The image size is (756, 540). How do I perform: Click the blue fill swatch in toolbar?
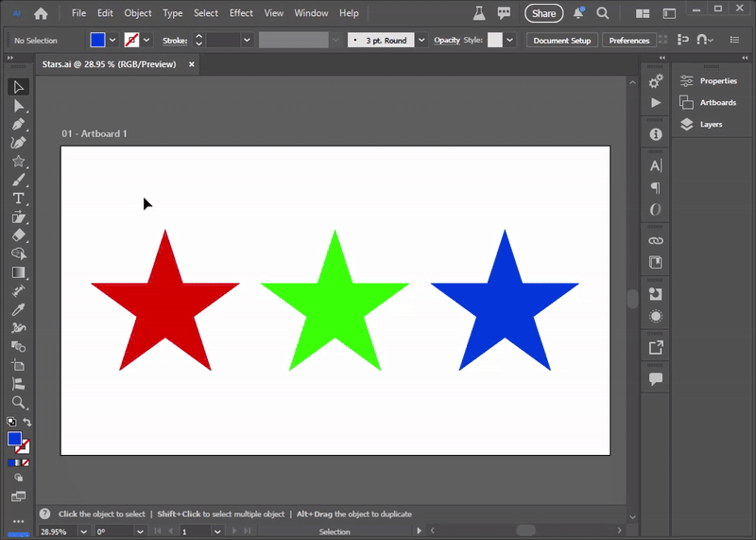[x=14, y=439]
